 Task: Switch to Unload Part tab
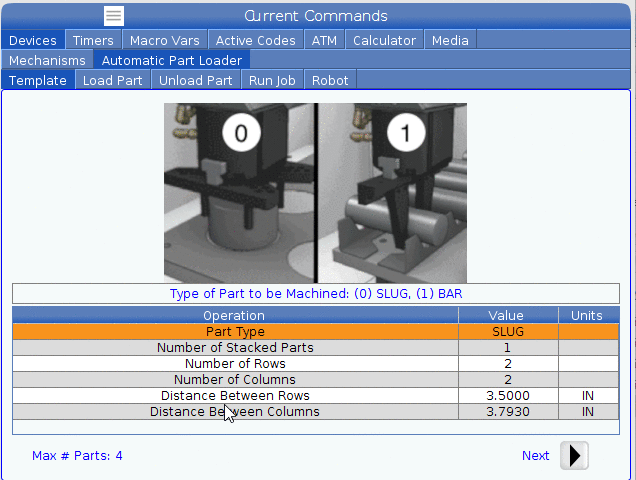pos(195,80)
